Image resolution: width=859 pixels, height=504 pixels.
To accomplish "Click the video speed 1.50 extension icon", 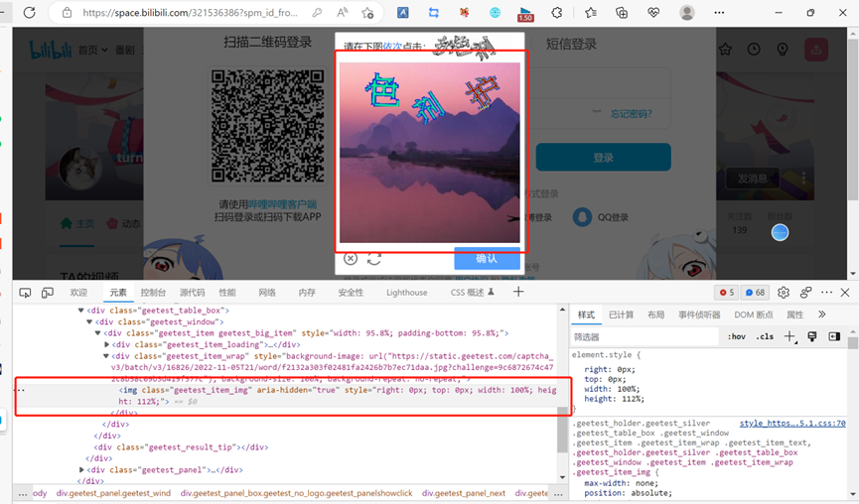I will tap(525, 14).
